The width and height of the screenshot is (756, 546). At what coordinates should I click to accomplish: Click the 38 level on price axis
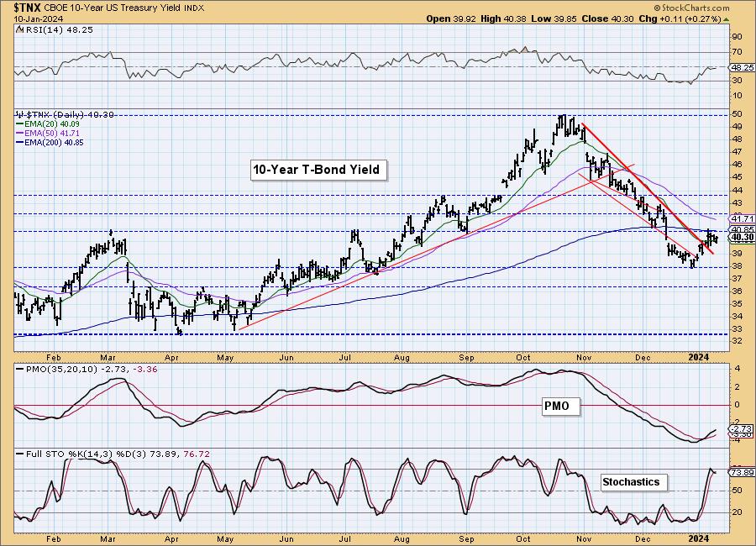pyautogui.click(x=737, y=265)
